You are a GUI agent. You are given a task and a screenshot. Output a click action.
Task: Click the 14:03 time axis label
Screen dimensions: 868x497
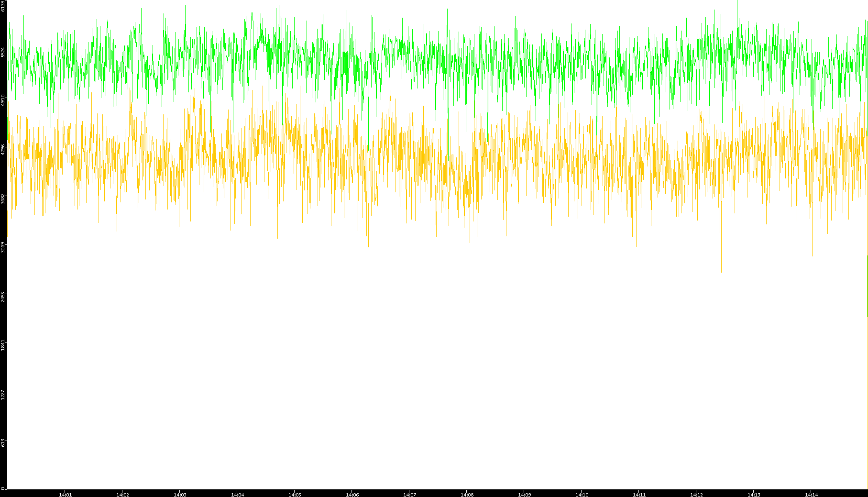point(180,494)
